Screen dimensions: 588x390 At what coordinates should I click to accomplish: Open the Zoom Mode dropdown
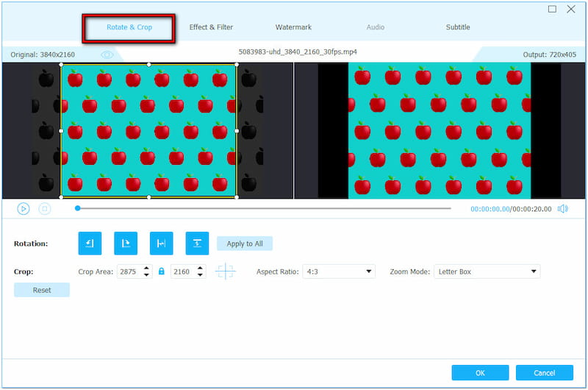tap(487, 272)
